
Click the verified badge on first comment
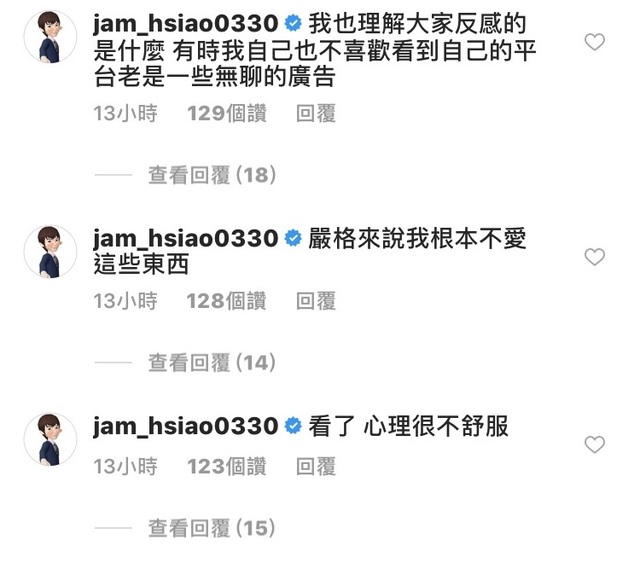(x=293, y=23)
